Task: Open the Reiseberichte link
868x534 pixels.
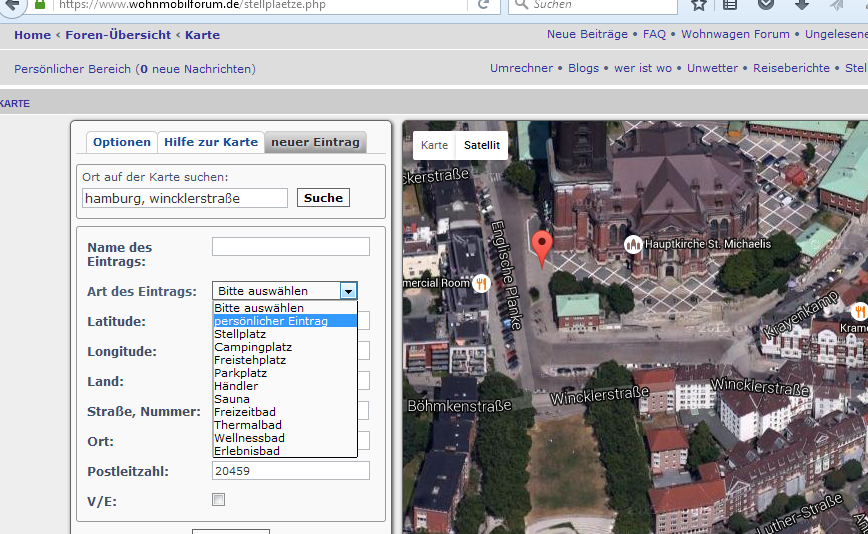Action: [x=791, y=68]
